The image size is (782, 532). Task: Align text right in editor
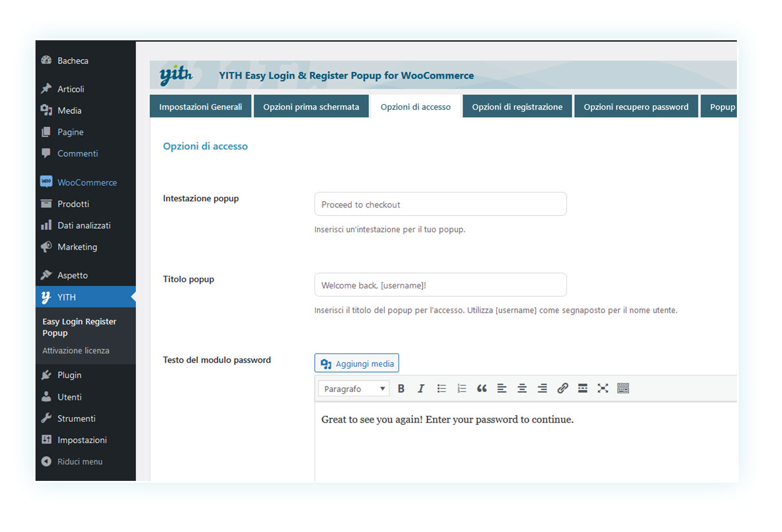click(542, 389)
